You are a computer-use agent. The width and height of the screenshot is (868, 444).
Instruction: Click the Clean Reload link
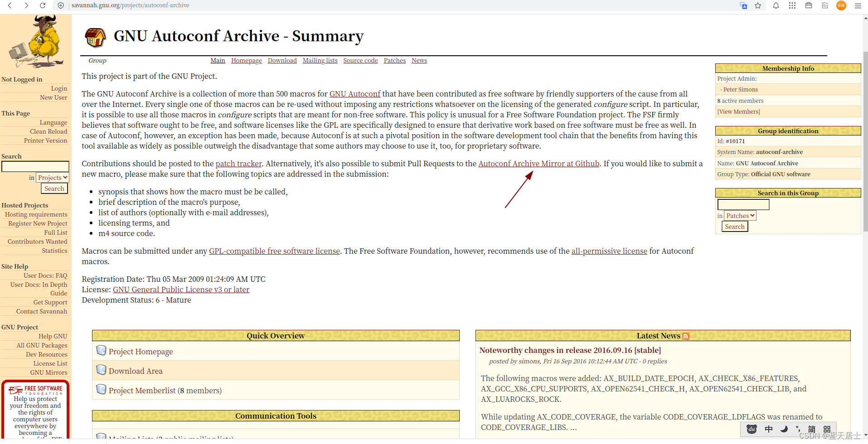coord(48,131)
